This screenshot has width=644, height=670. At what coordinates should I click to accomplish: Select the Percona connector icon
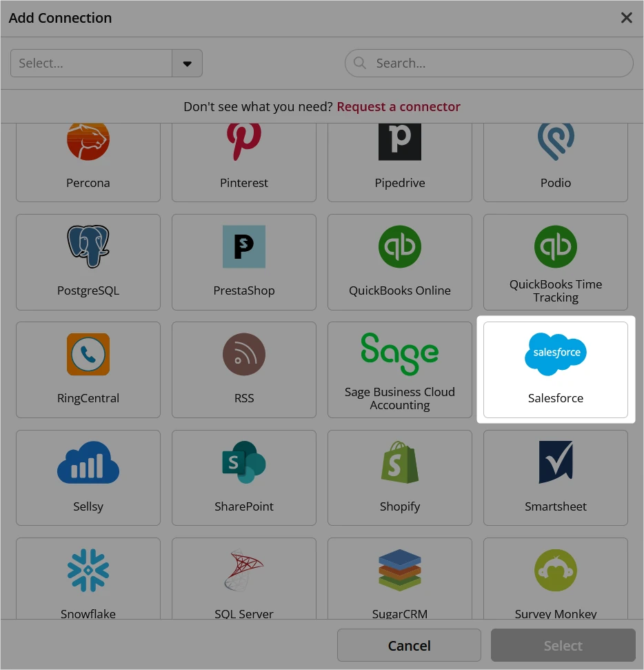[88, 142]
